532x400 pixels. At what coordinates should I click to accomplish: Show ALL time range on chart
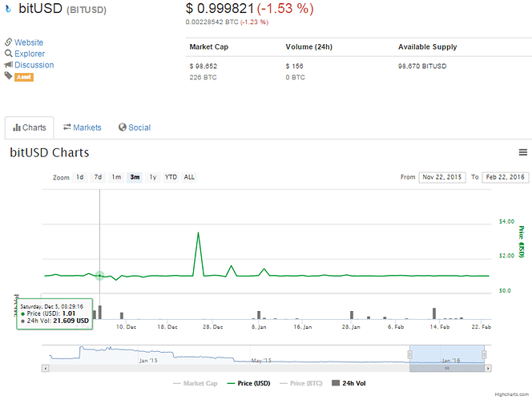click(189, 177)
